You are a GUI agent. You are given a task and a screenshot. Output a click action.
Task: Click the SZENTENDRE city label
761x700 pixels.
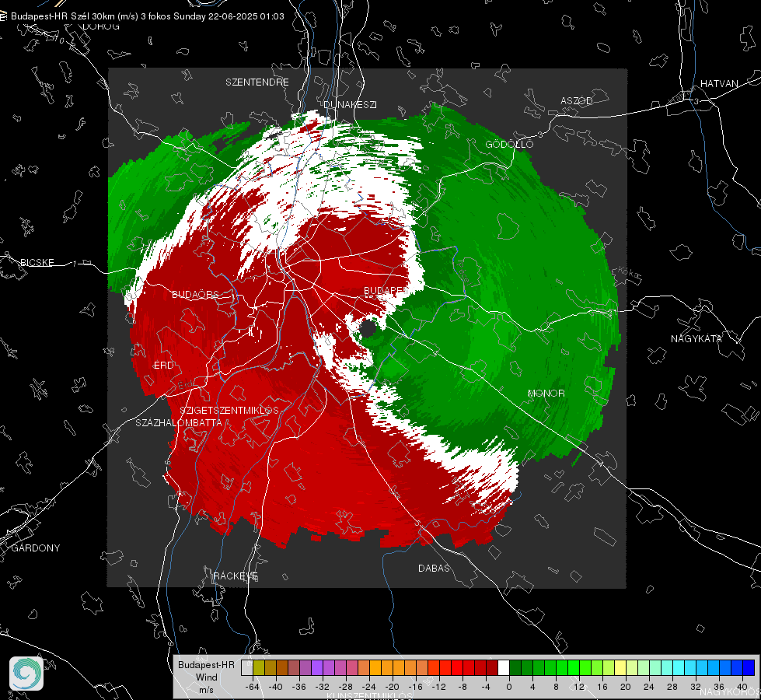(257, 82)
